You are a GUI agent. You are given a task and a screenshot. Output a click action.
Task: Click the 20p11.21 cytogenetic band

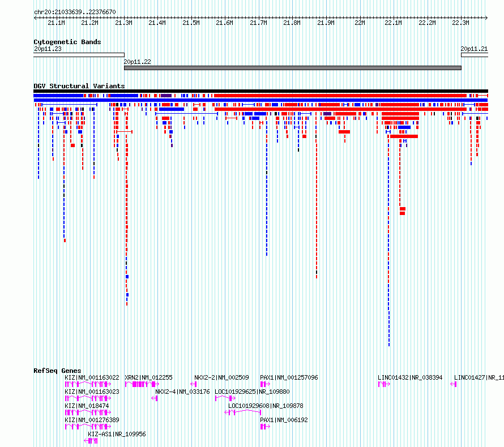475,55
